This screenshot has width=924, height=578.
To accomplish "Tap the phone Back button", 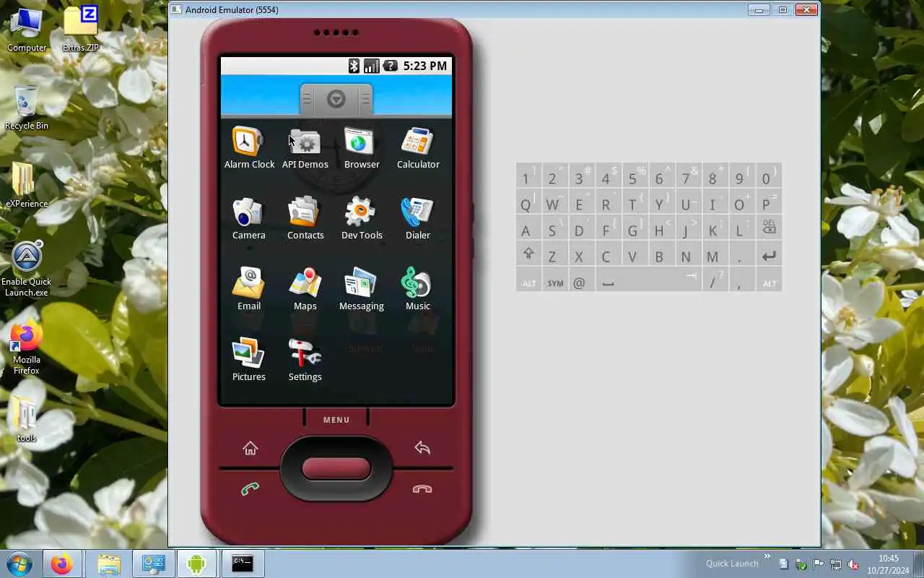I will click(422, 448).
